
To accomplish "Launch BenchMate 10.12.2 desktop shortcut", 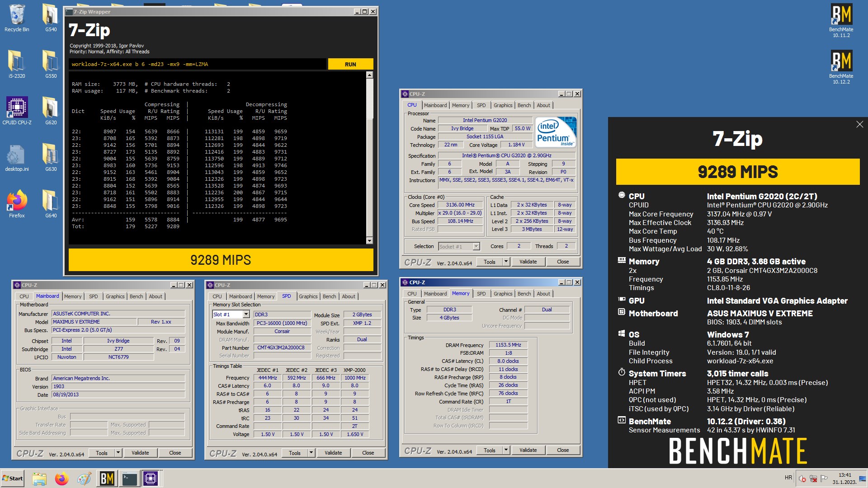I will (841, 67).
